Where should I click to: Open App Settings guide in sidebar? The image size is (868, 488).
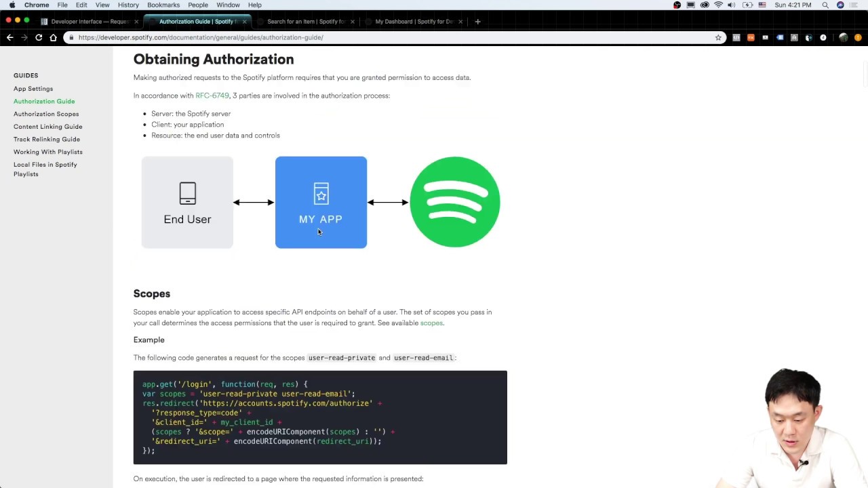[33, 89]
